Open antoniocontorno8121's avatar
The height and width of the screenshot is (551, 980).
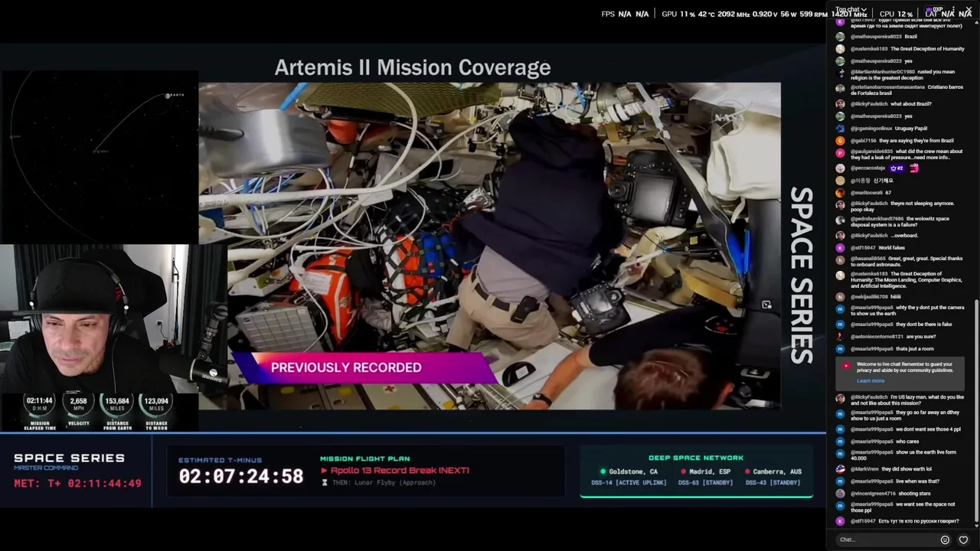[x=841, y=337]
